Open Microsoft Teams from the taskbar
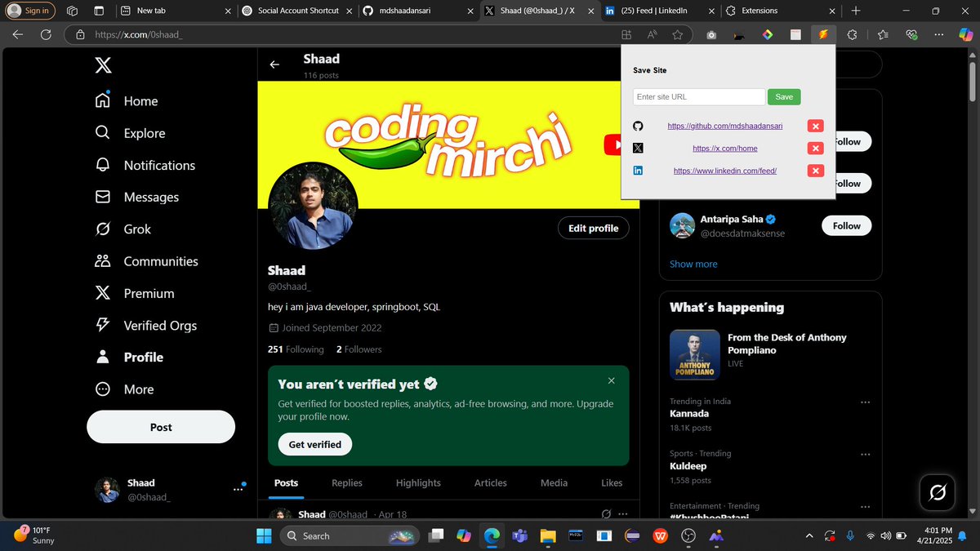This screenshot has width=980, height=551. click(519, 535)
